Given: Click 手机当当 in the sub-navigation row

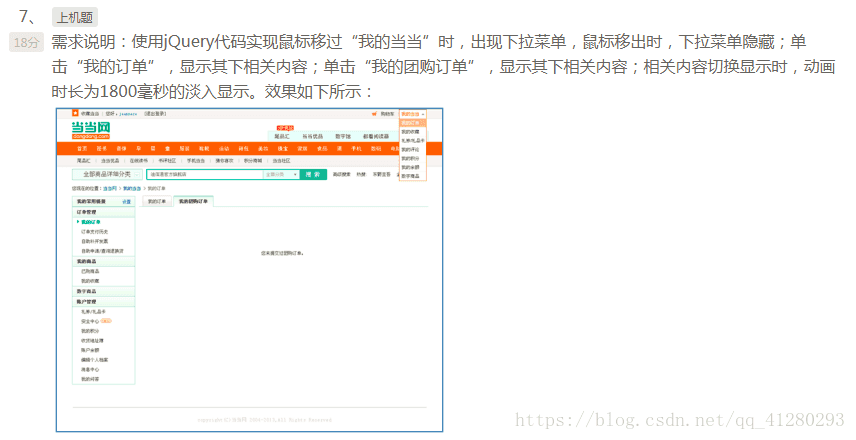Looking at the screenshot, I should click(x=195, y=160).
